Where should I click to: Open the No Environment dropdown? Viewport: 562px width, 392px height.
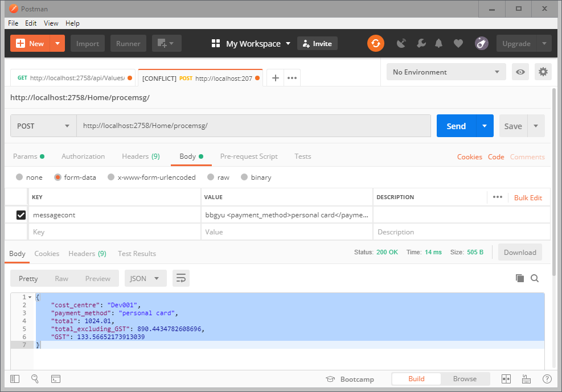coord(446,72)
